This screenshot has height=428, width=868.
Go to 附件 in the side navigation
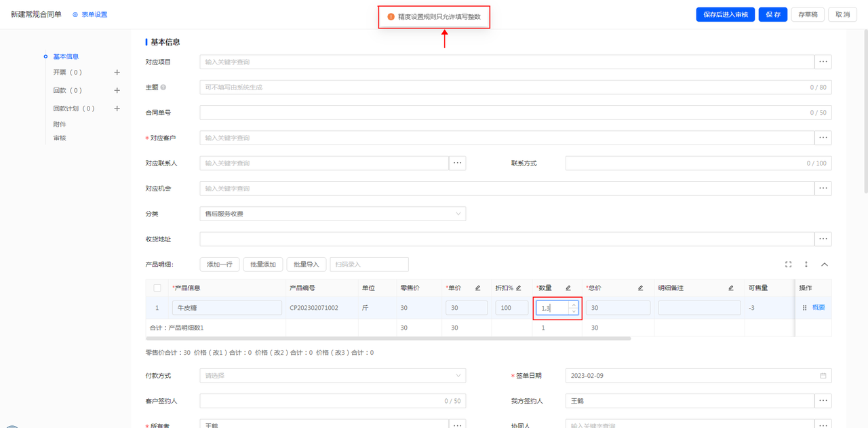coord(60,124)
